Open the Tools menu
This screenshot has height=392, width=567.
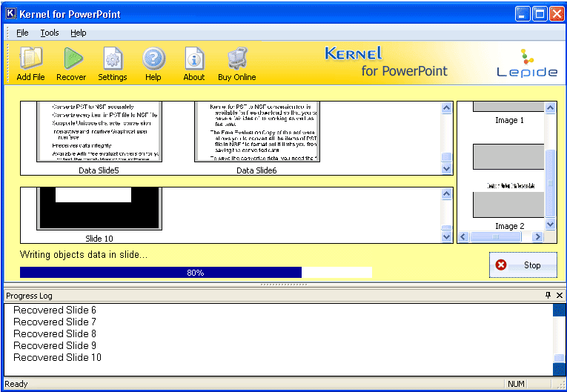pyautogui.click(x=50, y=33)
